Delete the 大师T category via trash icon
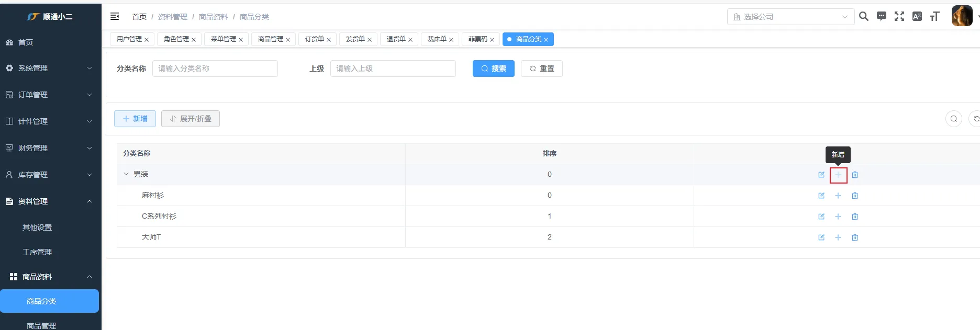 pyautogui.click(x=855, y=237)
